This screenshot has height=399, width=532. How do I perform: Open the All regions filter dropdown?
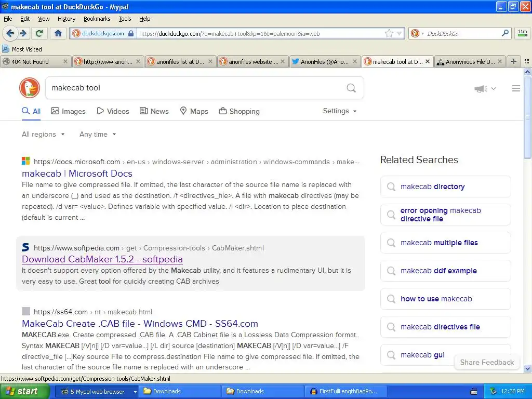point(43,135)
